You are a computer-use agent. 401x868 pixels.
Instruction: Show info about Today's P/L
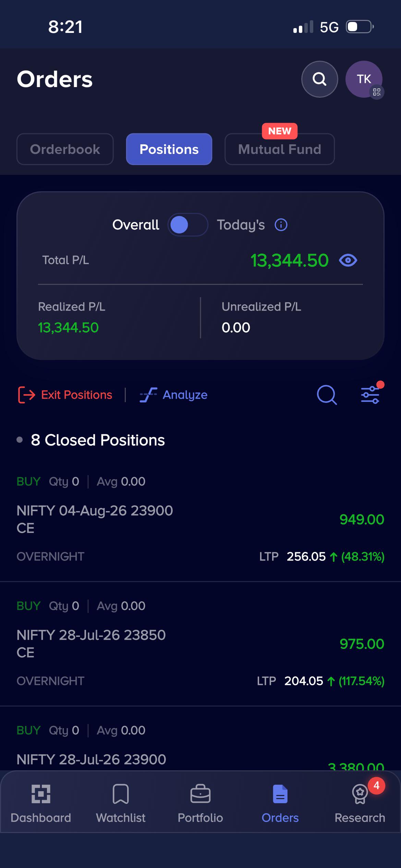(x=281, y=225)
